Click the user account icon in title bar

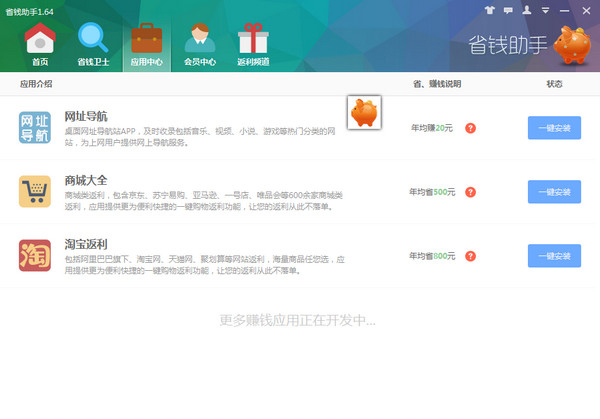point(527,10)
